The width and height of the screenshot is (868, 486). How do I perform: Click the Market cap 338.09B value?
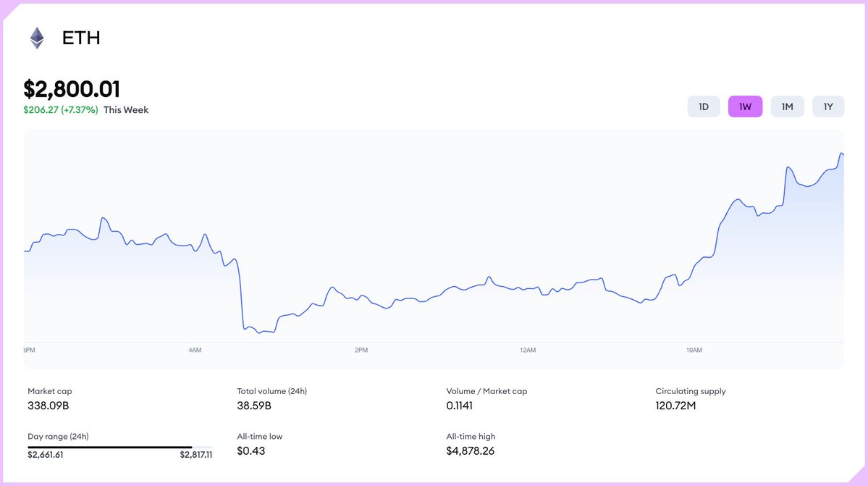coord(49,406)
